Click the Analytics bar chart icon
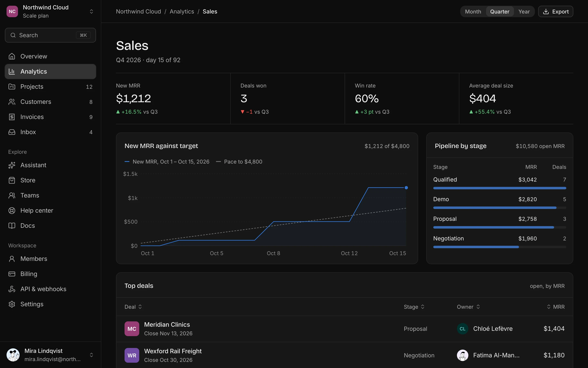The image size is (588, 368). click(12, 71)
